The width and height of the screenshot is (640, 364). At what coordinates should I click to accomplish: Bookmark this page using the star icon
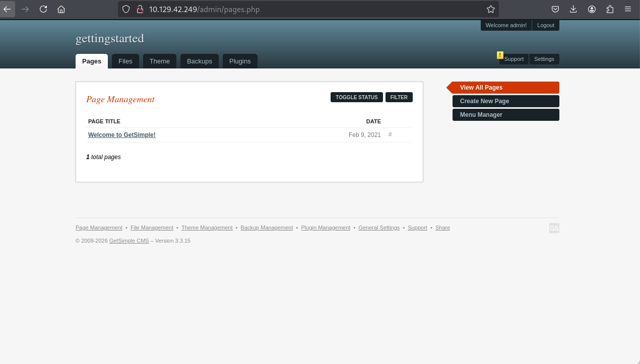tap(490, 9)
